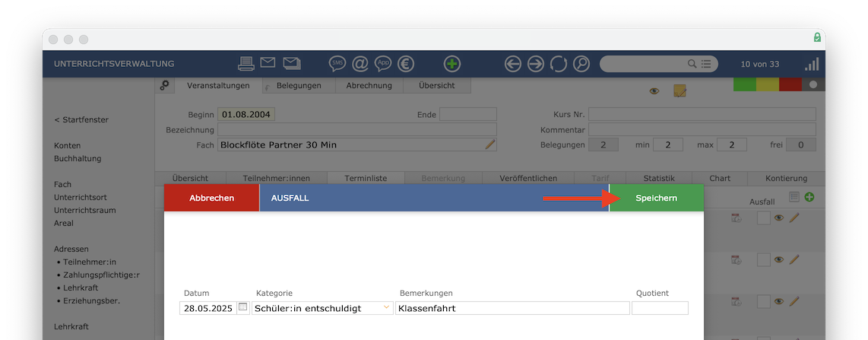
Task: Click the printer icon in toolbar
Action: (x=246, y=64)
